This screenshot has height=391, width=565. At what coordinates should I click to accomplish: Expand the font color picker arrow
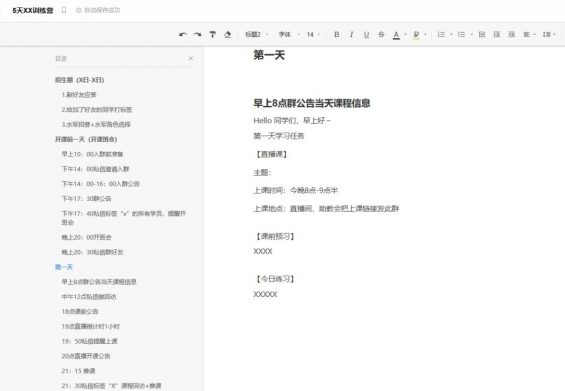405,35
